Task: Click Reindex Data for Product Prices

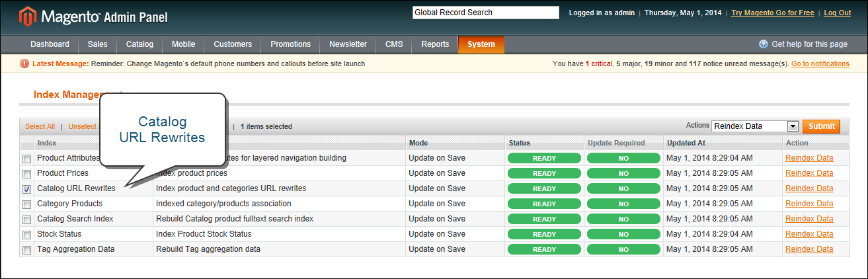Action: 809,173
